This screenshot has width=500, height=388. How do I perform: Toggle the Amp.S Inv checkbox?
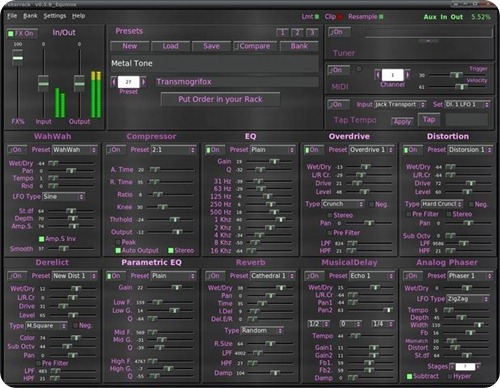click(x=58, y=239)
